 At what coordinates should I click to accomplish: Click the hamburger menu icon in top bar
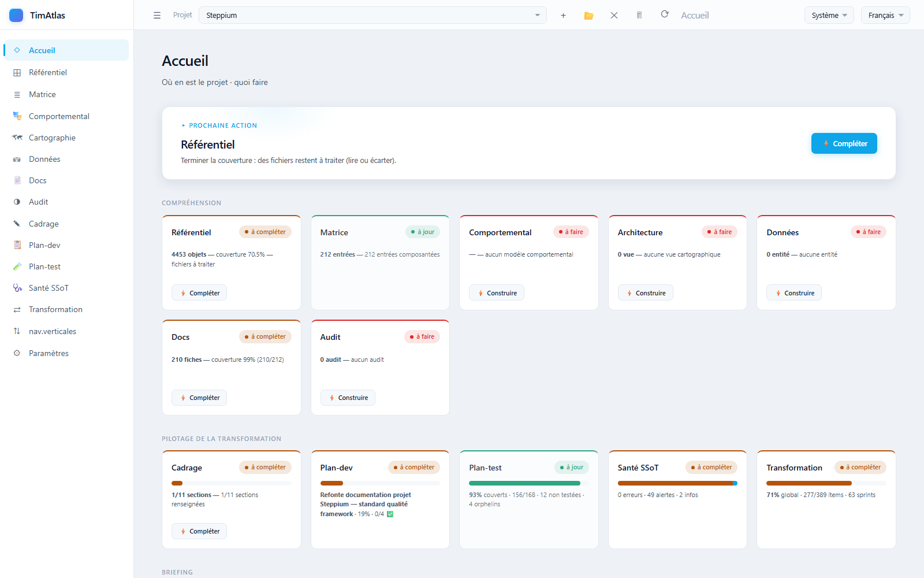tap(157, 16)
